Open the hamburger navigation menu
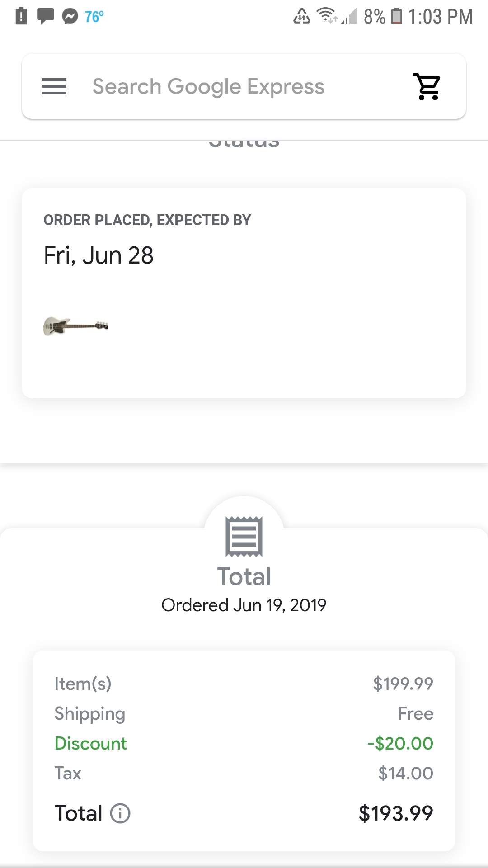Image resolution: width=488 pixels, height=868 pixels. [x=54, y=86]
